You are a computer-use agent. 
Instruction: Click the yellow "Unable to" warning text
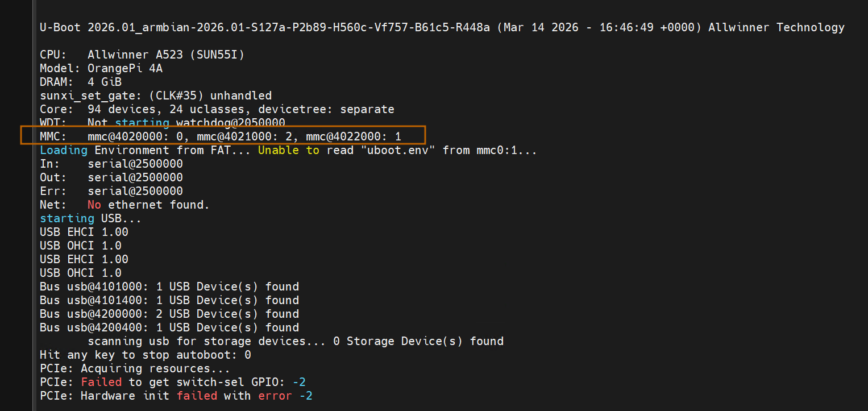point(288,150)
